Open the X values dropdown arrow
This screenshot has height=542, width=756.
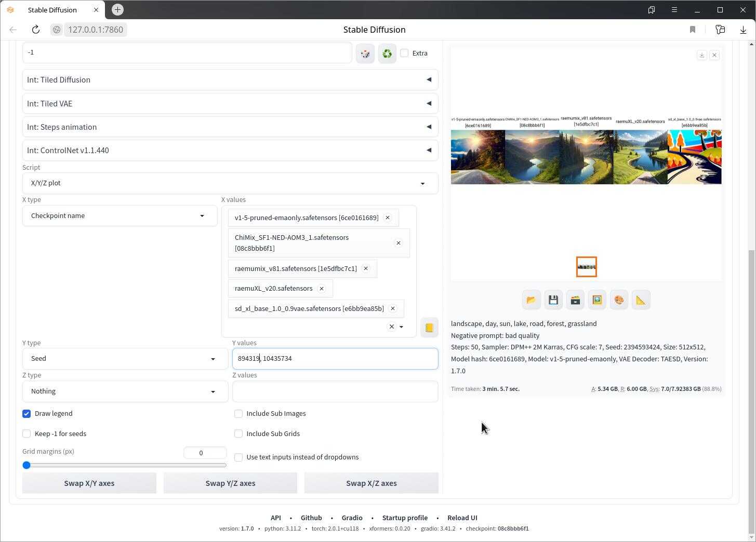[x=401, y=327]
